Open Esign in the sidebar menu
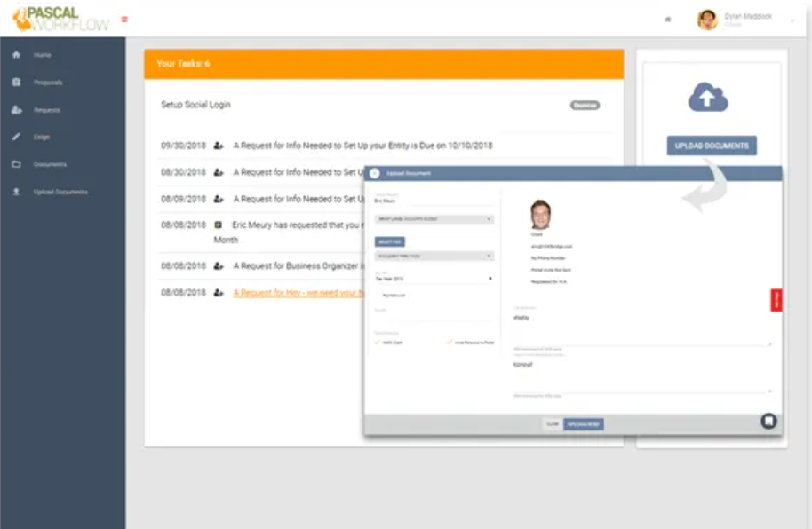812x529 pixels. coord(42,138)
